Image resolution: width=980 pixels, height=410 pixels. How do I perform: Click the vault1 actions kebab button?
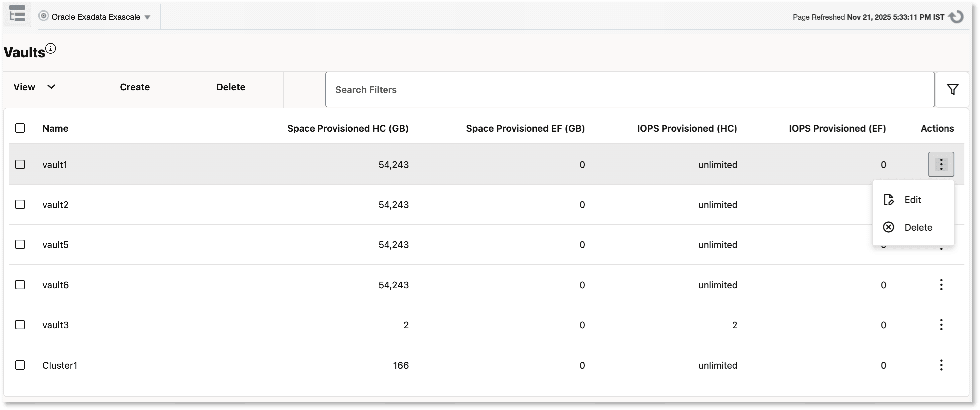coord(941,164)
